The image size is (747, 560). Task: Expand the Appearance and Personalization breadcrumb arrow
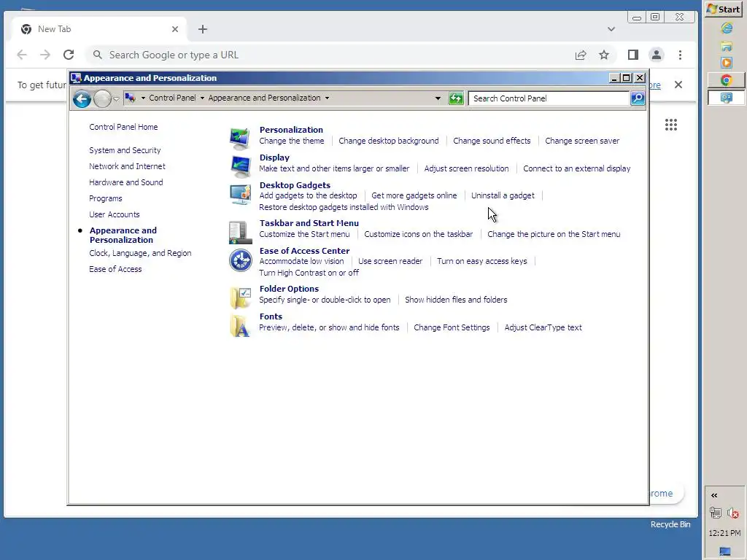pos(327,98)
